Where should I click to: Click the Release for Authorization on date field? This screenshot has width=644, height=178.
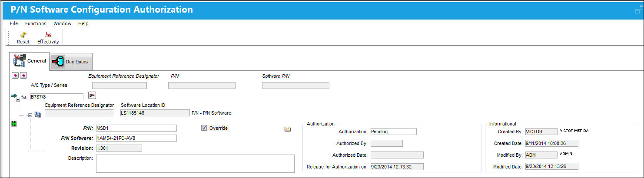pyautogui.click(x=397, y=166)
